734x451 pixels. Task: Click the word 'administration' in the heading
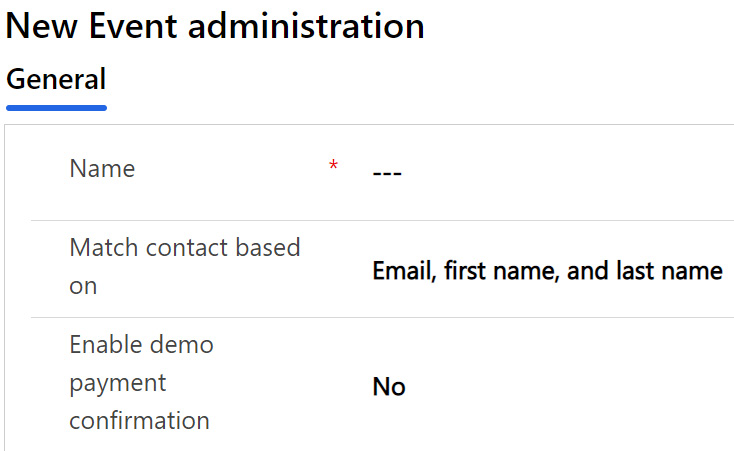pyautogui.click(x=306, y=25)
